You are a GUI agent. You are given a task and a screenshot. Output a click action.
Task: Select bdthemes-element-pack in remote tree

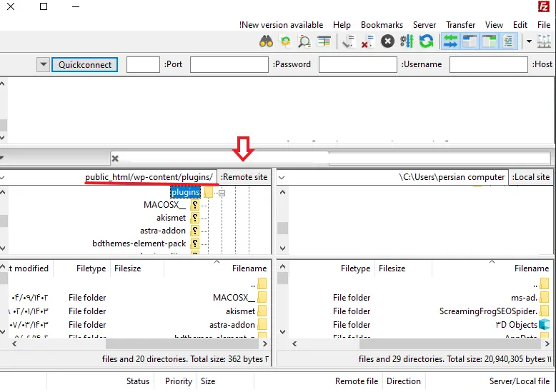pyautogui.click(x=139, y=243)
